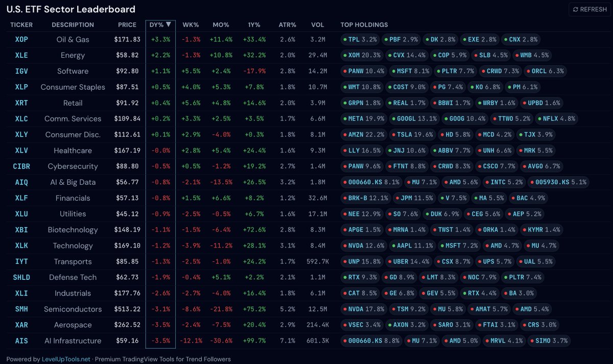
Task: Click the -17.9% one-year value
Action: tap(254, 71)
